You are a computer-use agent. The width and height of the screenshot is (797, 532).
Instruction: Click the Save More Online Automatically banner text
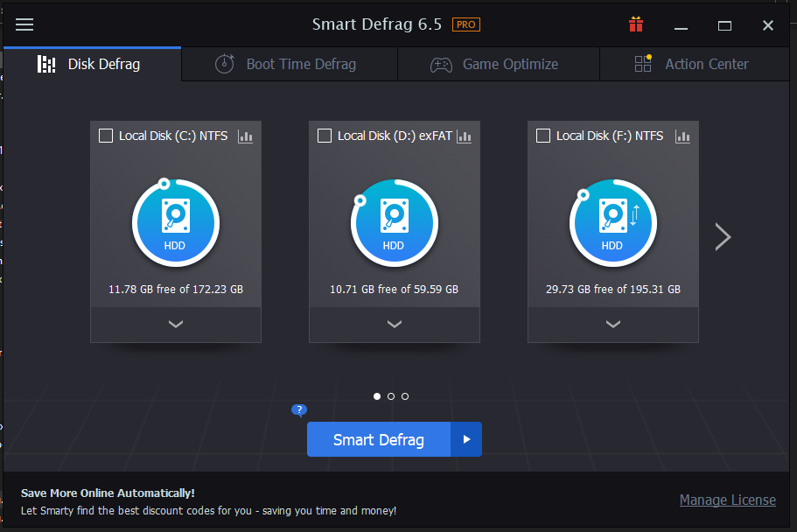pos(108,493)
